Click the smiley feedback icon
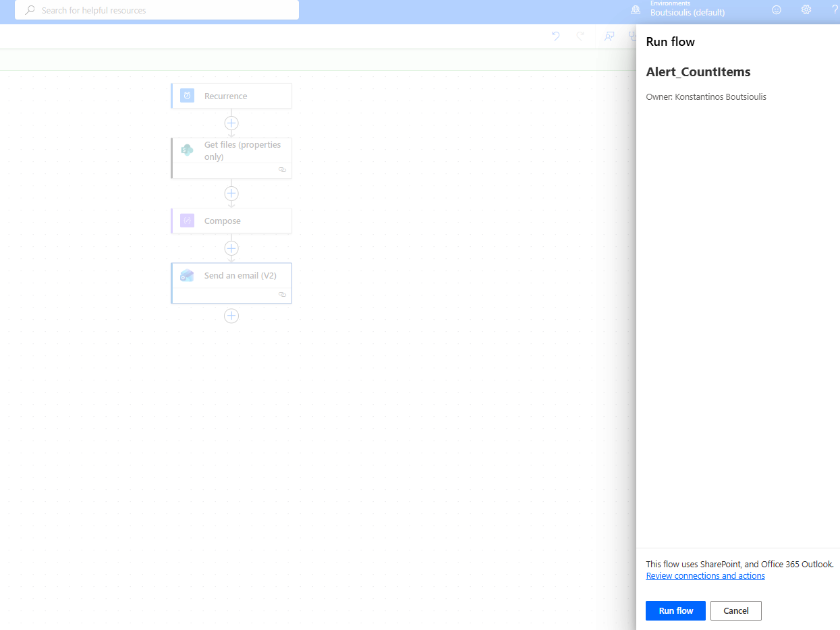This screenshot has height=630, width=840. (x=777, y=10)
